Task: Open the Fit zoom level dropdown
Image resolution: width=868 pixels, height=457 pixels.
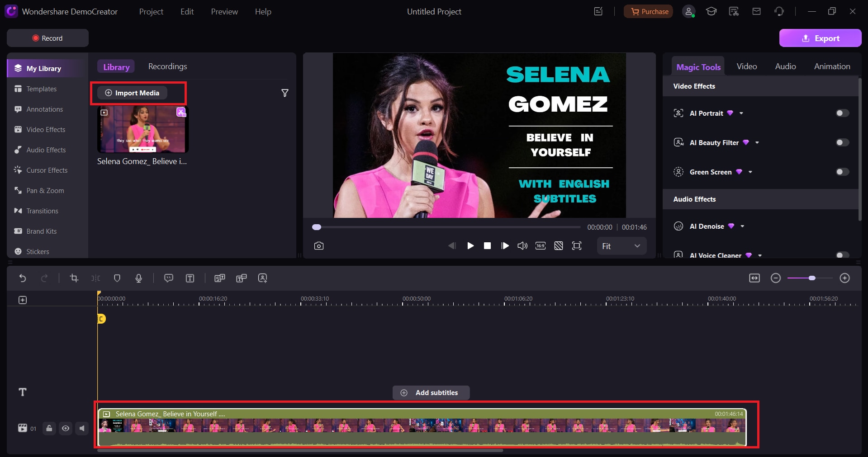Action: click(x=621, y=246)
